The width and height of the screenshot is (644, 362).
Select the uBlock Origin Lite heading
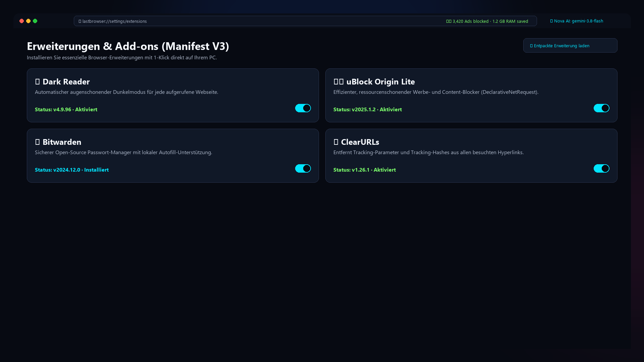(x=381, y=81)
